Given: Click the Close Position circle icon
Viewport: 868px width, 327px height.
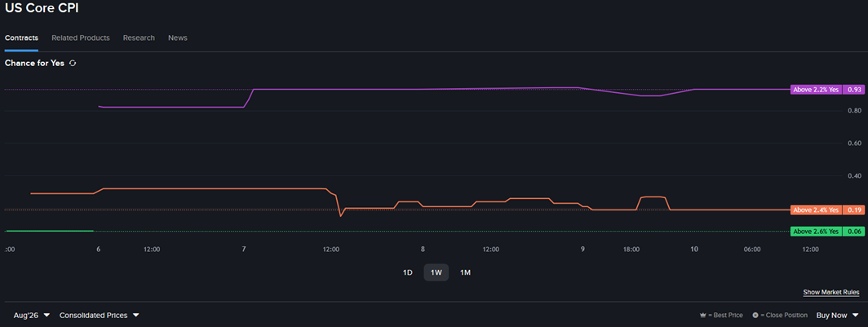Looking at the screenshot, I should (755, 316).
